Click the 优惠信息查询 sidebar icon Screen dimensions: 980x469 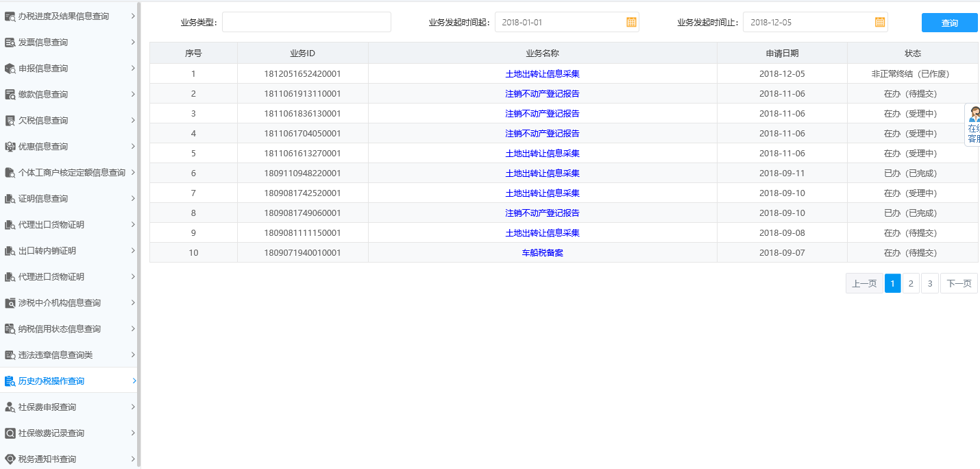(9, 146)
